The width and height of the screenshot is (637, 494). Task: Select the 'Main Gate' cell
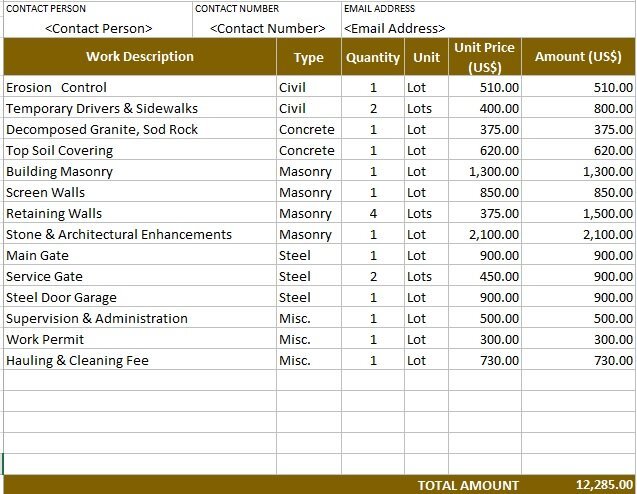(x=140, y=255)
